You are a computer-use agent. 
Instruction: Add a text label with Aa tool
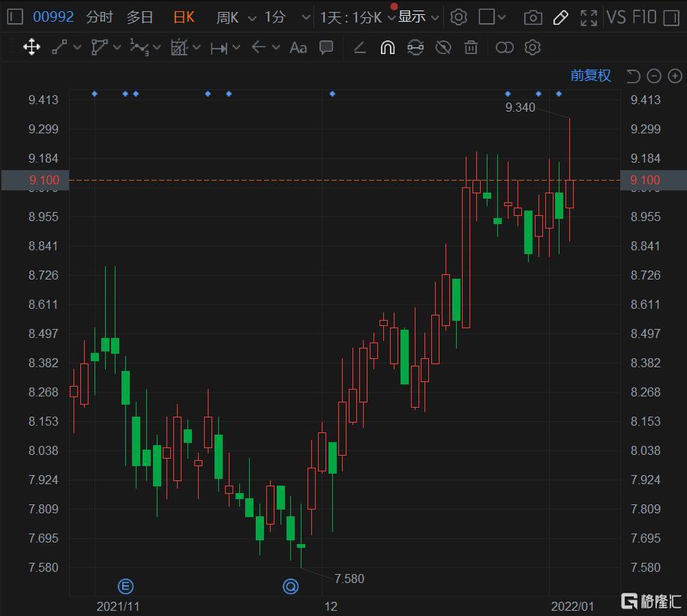[298, 47]
